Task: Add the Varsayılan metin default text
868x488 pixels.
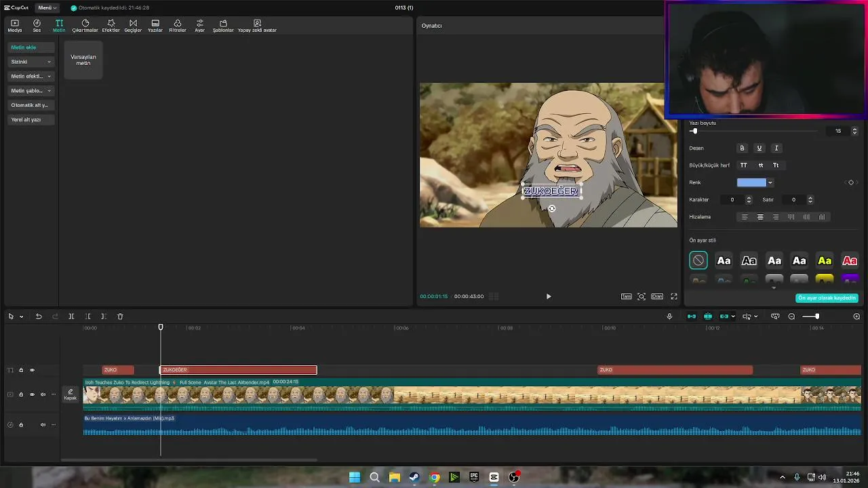Action: (x=83, y=60)
